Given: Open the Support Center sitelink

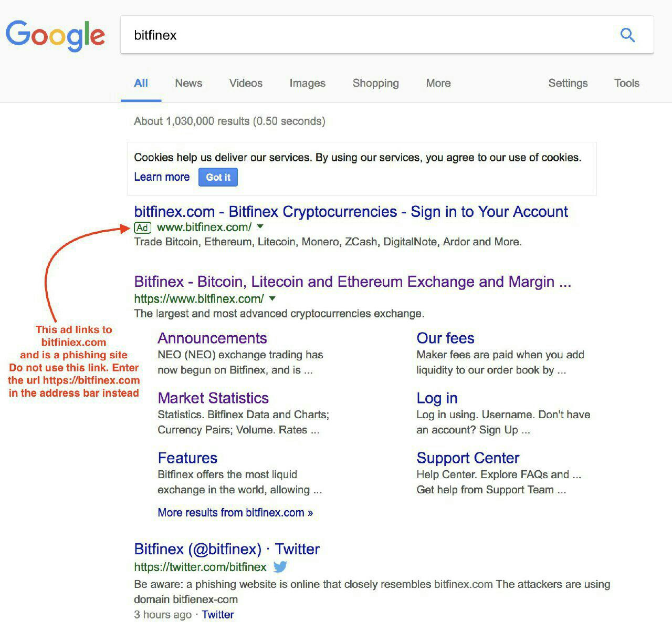Looking at the screenshot, I should coord(468,458).
